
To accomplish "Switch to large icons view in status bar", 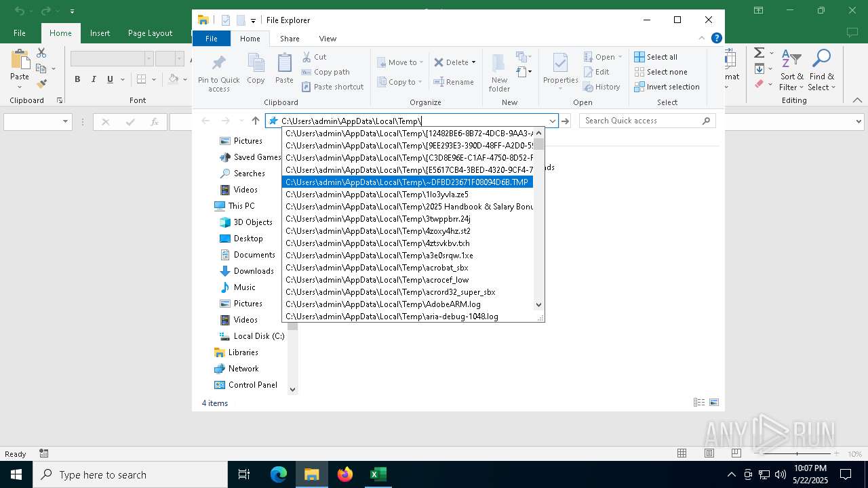I will tap(714, 403).
